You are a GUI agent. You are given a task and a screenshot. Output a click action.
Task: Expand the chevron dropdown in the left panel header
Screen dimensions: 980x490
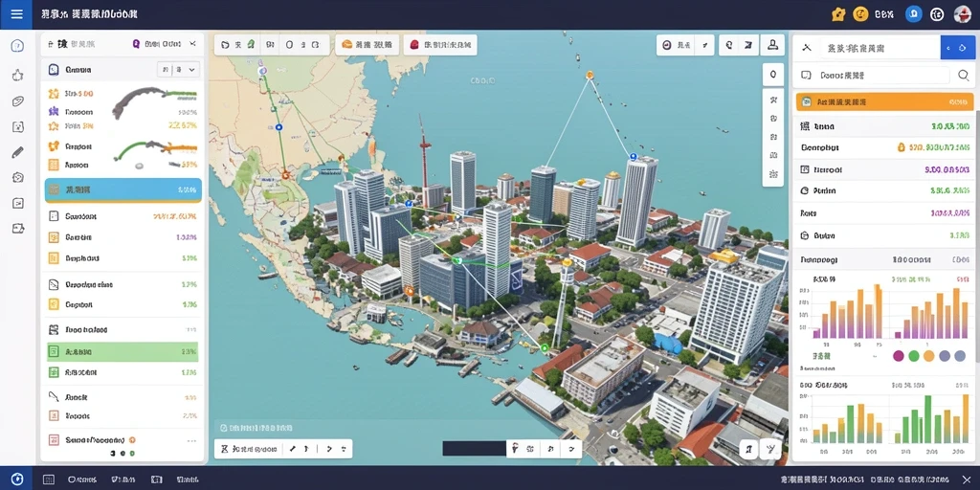pyautogui.click(x=191, y=70)
